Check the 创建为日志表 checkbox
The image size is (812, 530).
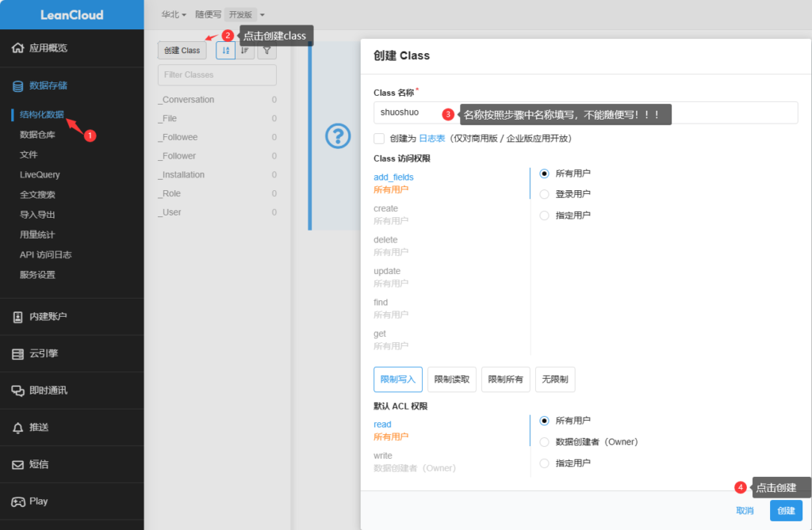coord(379,139)
